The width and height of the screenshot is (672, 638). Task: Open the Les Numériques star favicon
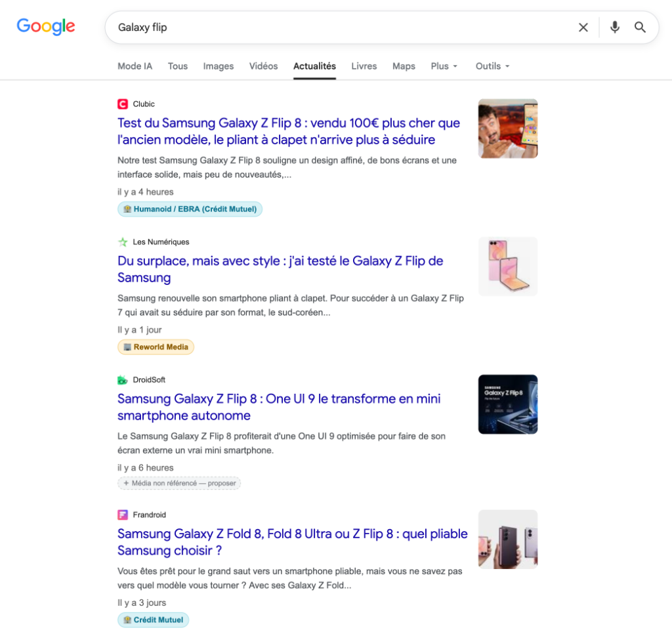[123, 242]
